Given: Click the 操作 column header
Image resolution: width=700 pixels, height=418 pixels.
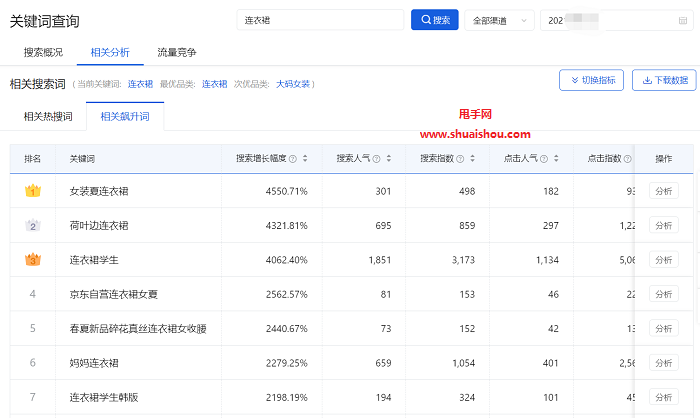Looking at the screenshot, I should (663, 159).
